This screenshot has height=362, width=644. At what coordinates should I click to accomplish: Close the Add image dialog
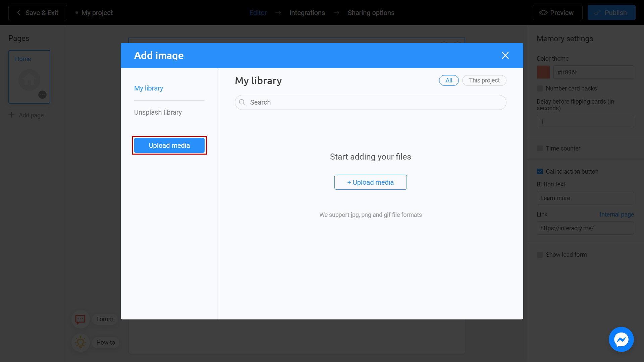(505, 55)
